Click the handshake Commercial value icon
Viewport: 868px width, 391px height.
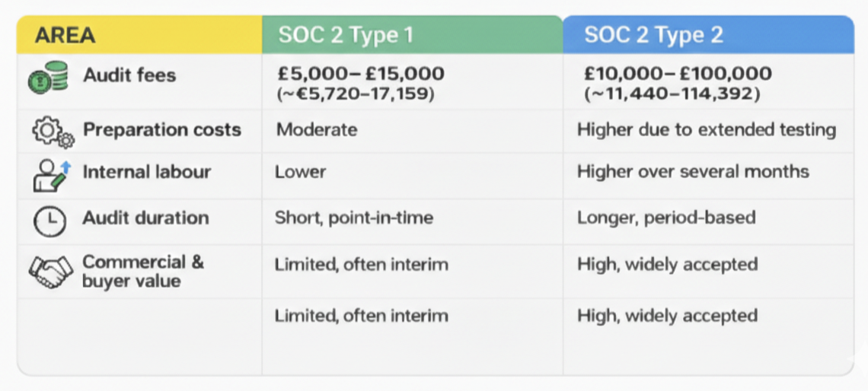click(x=50, y=272)
